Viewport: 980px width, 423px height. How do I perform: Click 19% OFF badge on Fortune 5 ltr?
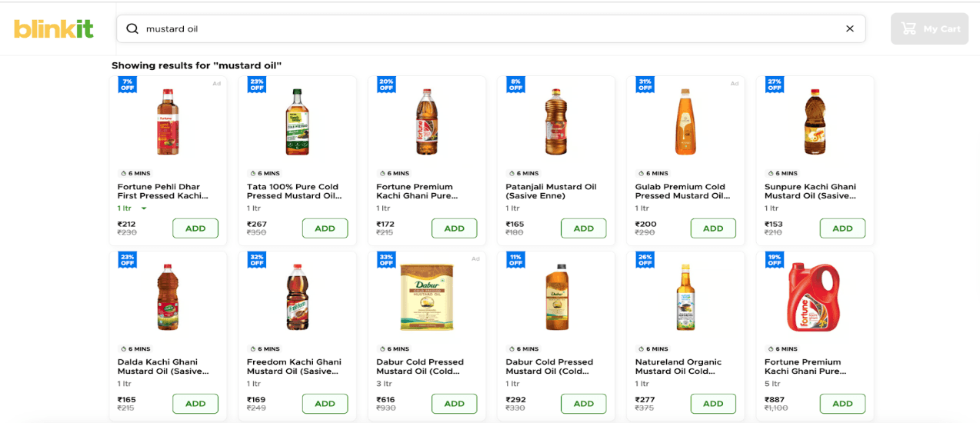point(774,259)
